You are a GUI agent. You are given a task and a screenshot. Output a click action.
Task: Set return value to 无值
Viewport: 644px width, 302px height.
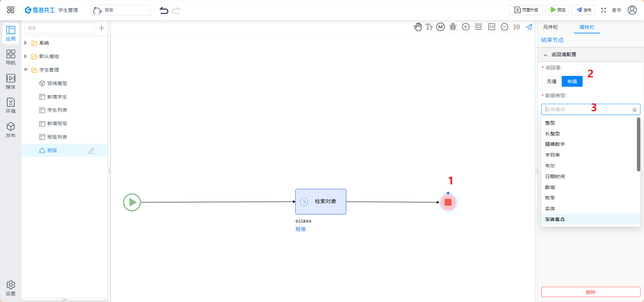pyautogui.click(x=552, y=81)
